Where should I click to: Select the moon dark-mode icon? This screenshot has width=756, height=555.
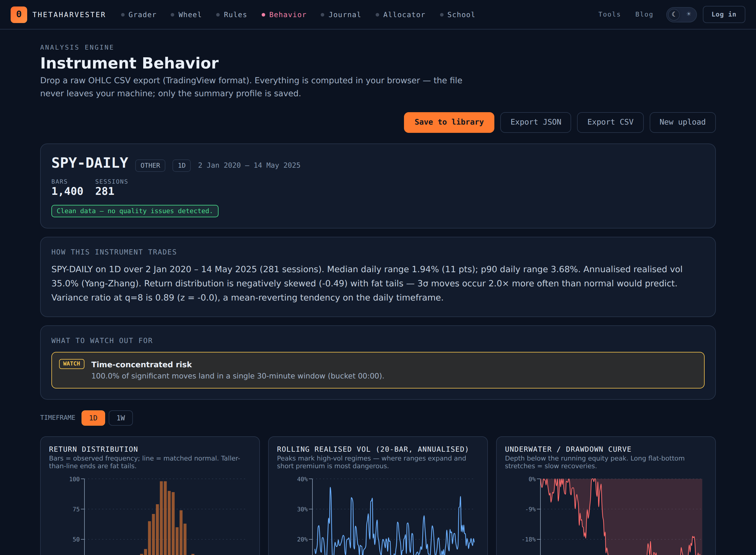[x=674, y=14]
